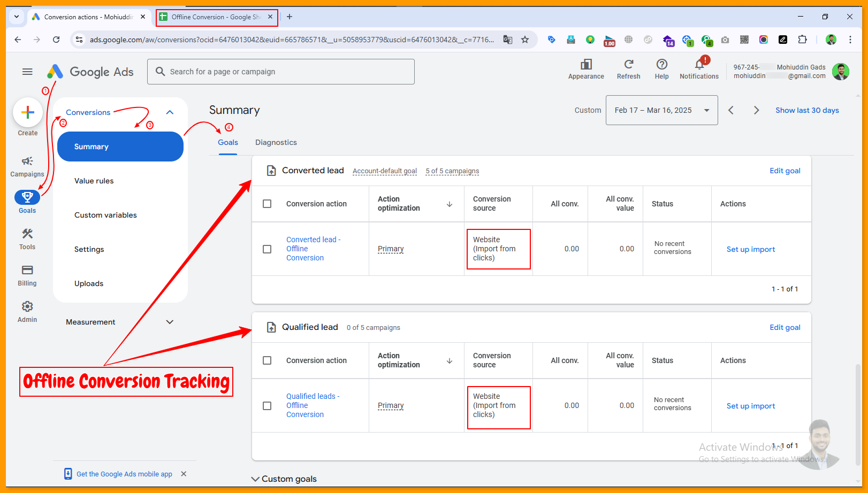Viewport: 868px width, 493px height.
Task: Open Billing card icon in sidebar
Action: point(27,271)
